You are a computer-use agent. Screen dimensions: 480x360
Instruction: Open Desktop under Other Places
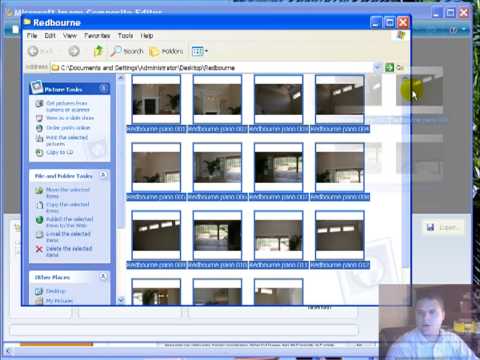click(x=56, y=291)
